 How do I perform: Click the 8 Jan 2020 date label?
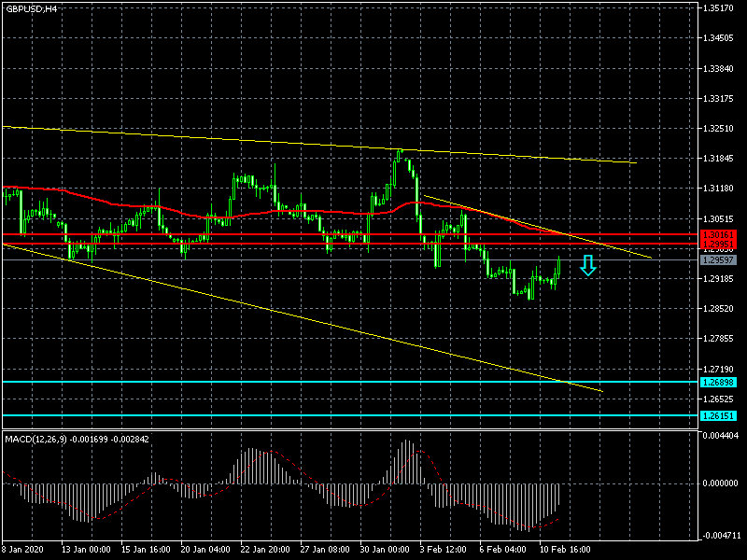[x=22, y=550]
